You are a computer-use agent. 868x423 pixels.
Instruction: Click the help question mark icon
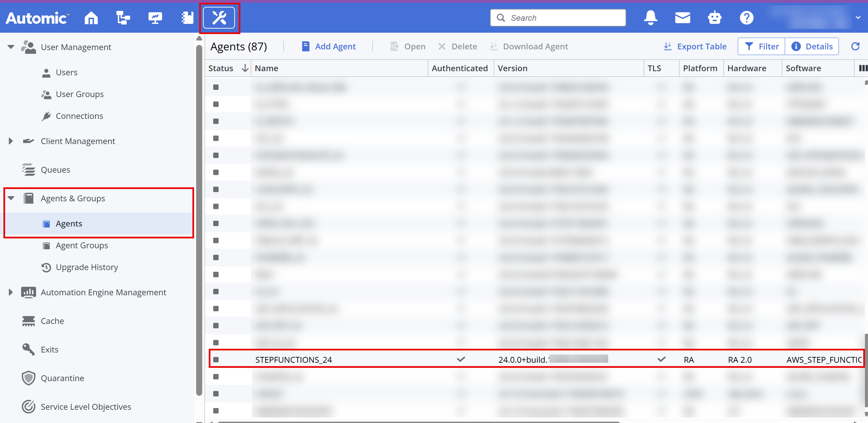point(746,18)
